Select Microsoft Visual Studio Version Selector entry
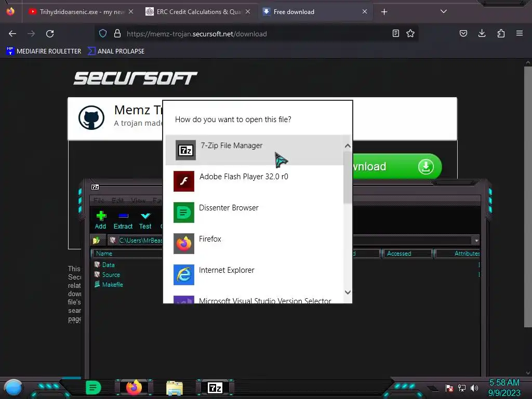The image size is (532, 399). coord(255,299)
